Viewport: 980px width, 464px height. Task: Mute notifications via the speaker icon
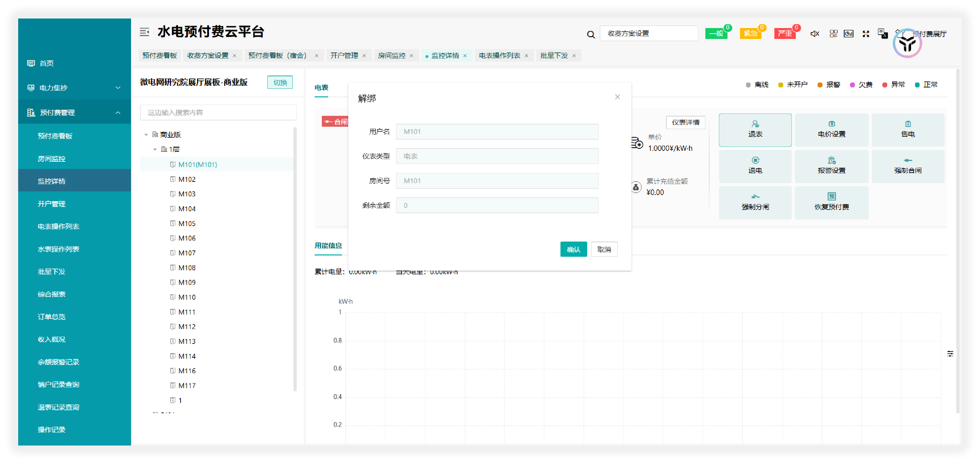815,33
